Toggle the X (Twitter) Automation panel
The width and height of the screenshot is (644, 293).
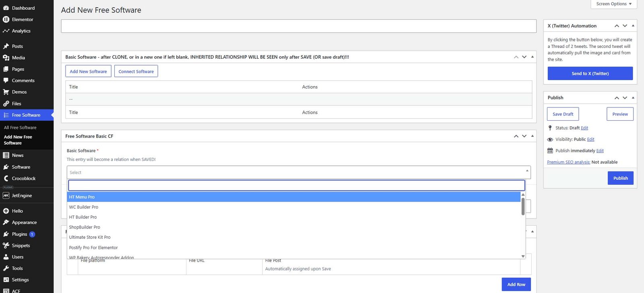tap(633, 26)
